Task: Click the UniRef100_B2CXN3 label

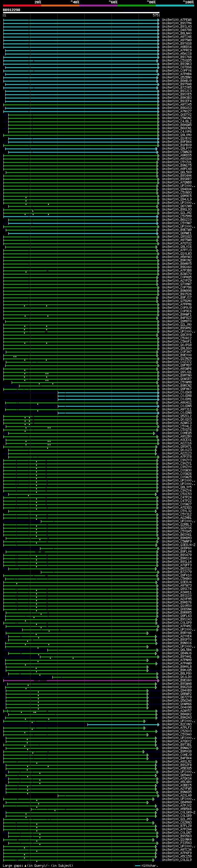Action: [177, 724]
